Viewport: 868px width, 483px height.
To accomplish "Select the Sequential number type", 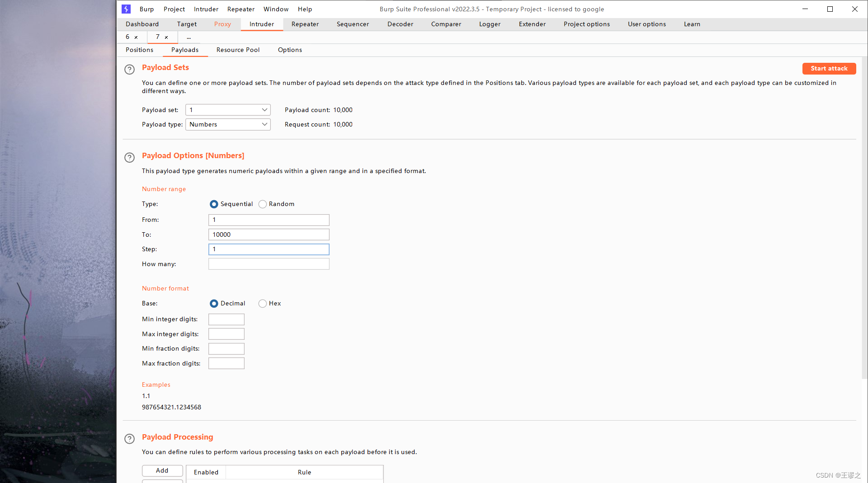I will pyautogui.click(x=214, y=204).
